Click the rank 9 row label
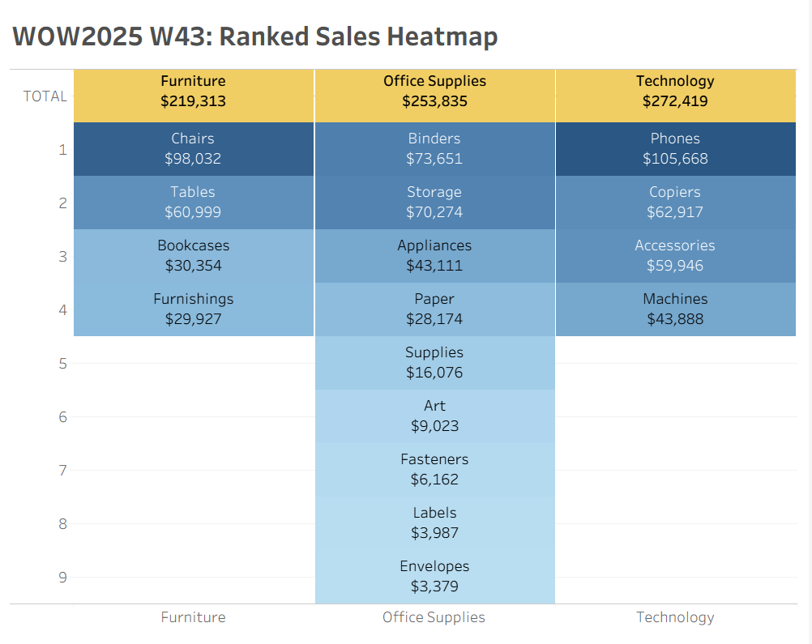 [x=62, y=578]
